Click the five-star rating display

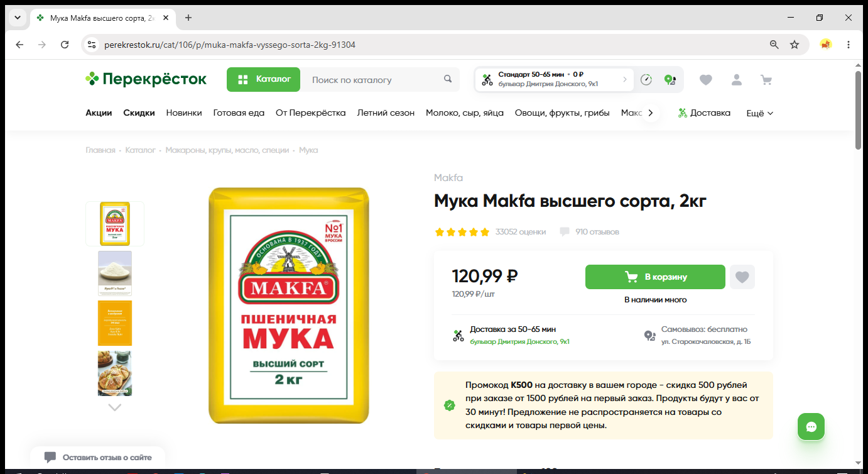pos(462,232)
